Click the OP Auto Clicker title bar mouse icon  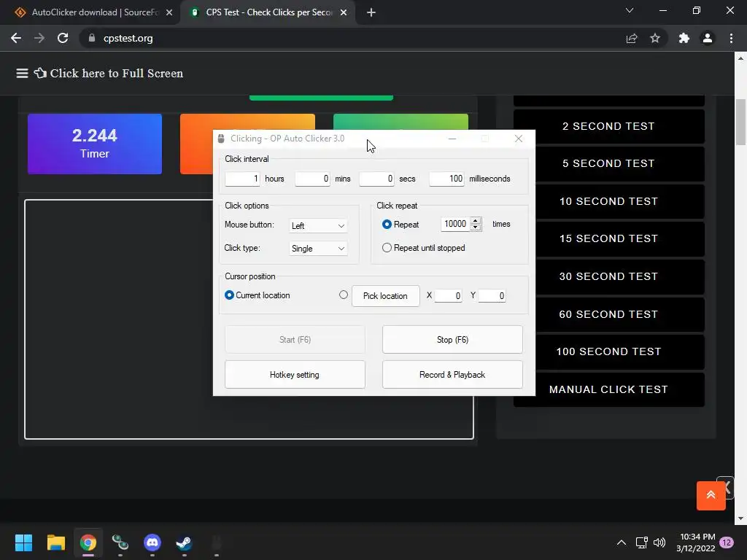[x=221, y=139]
